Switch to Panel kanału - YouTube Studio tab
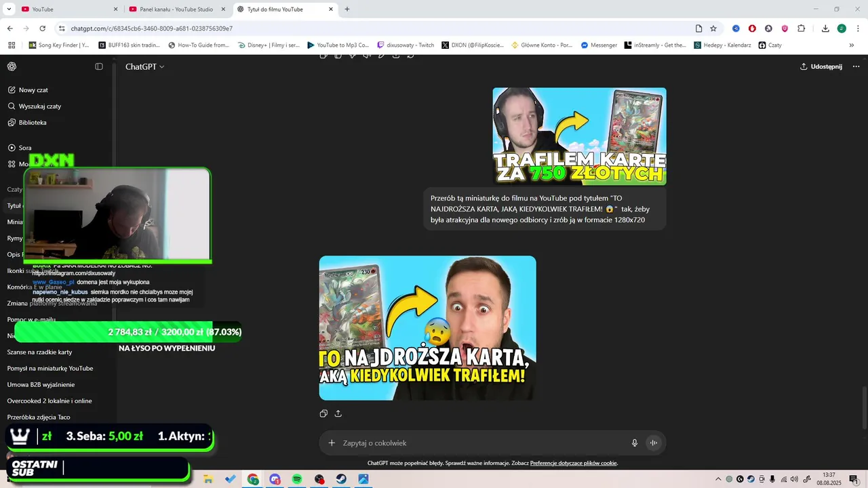The width and height of the screenshot is (868, 488). point(176,9)
